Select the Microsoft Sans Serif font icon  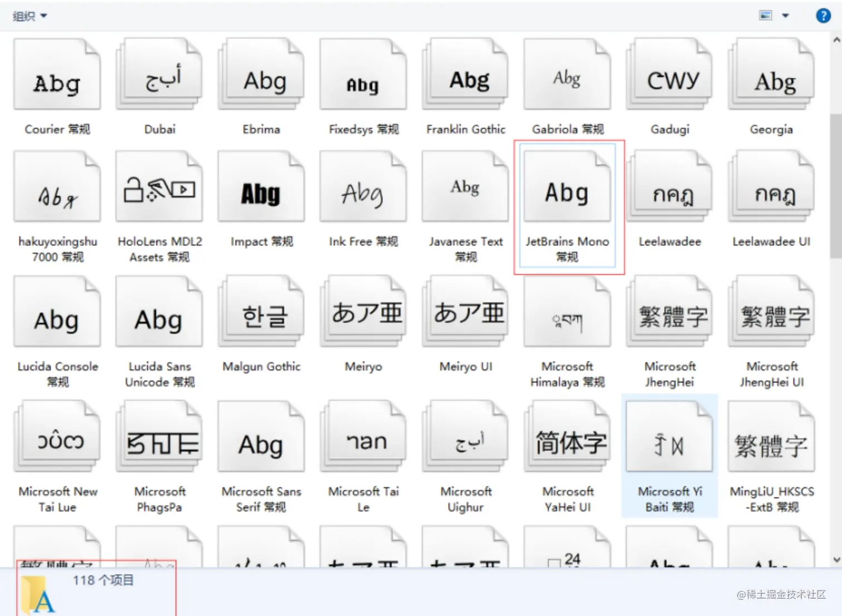tap(261, 437)
